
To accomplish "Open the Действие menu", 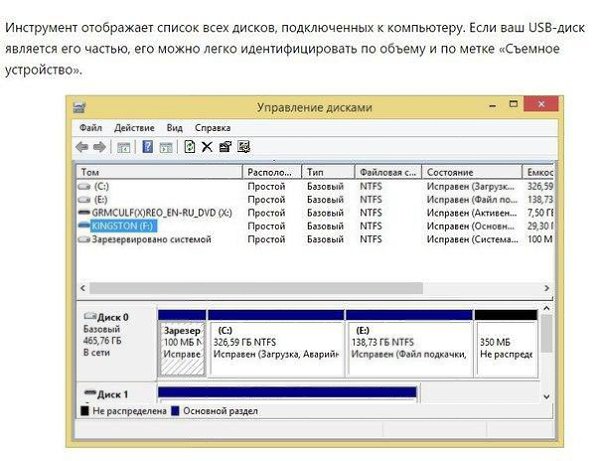I will click(x=134, y=128).
